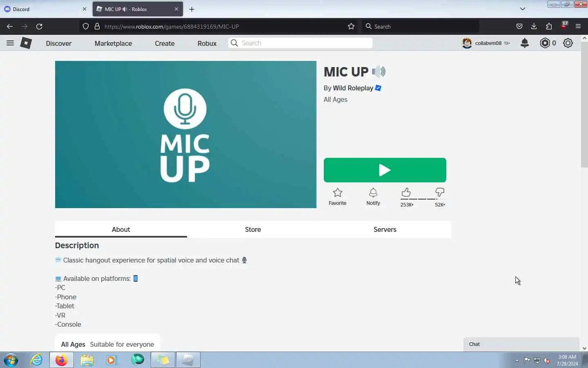The image size is (588, 368).
Task: Click the magnifier icon in Roblox search
Action: (234, 43)
